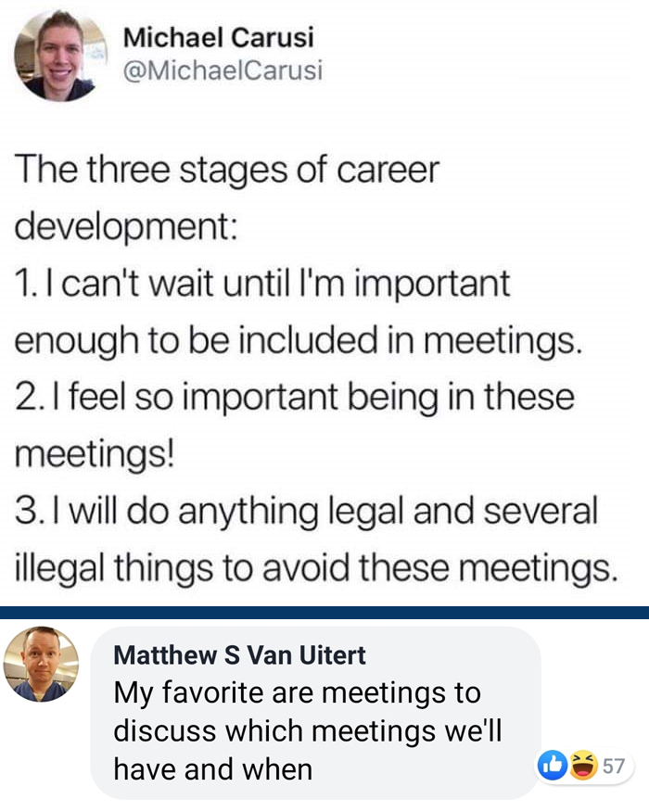Open Michael Carusi's profile picture
The width and height of the screenshot is (649, 812).
(57, 56)
